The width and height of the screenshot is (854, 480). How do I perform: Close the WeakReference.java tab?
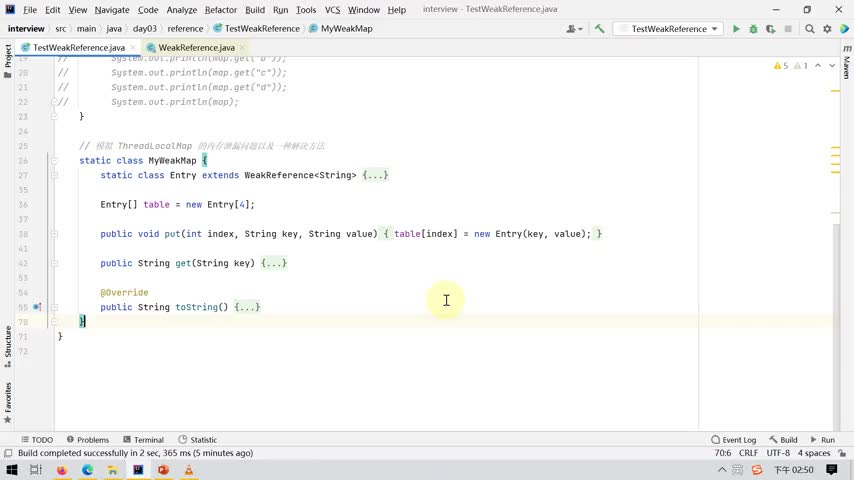[x=242, y=48]
